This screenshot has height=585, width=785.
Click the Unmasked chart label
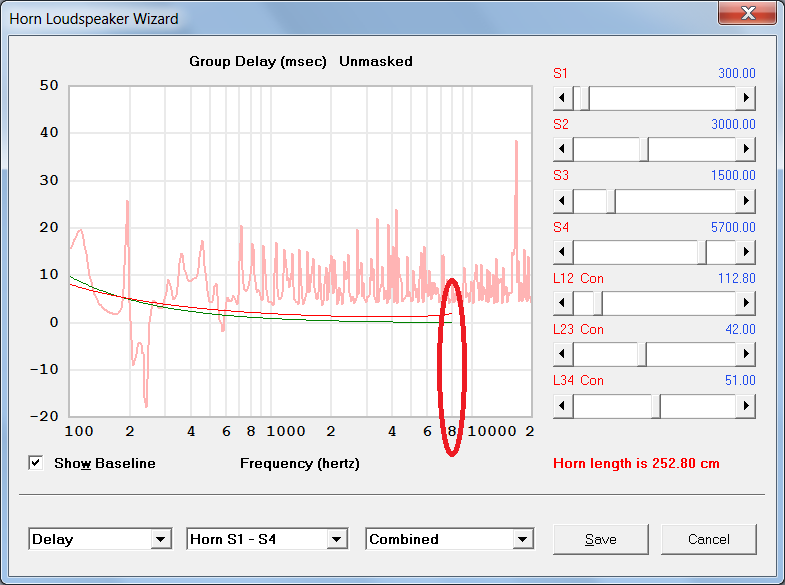tap(376, 62)
